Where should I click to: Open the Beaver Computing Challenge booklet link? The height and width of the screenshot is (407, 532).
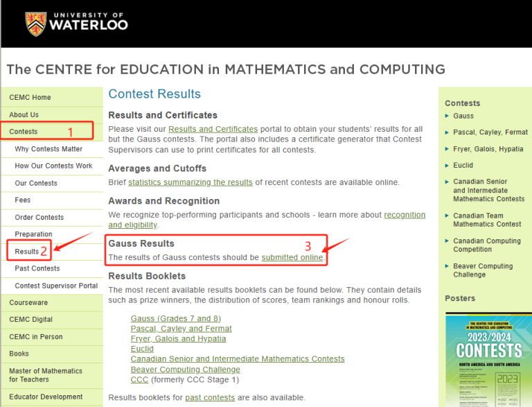click(184, 369)
